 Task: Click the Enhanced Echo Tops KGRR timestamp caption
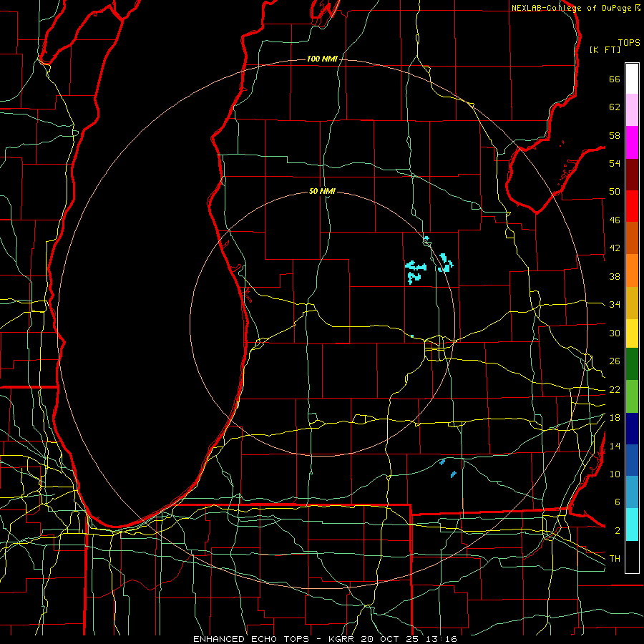coord(325,639)
